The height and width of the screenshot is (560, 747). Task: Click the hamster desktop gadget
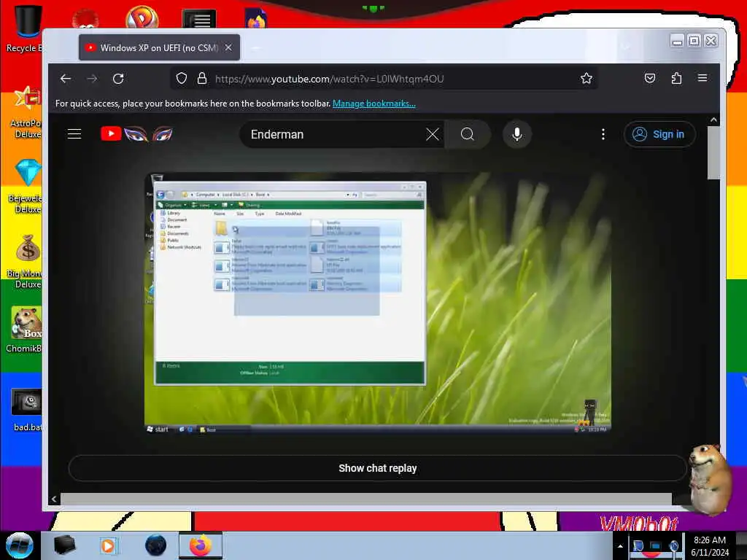tap(710, 478)
